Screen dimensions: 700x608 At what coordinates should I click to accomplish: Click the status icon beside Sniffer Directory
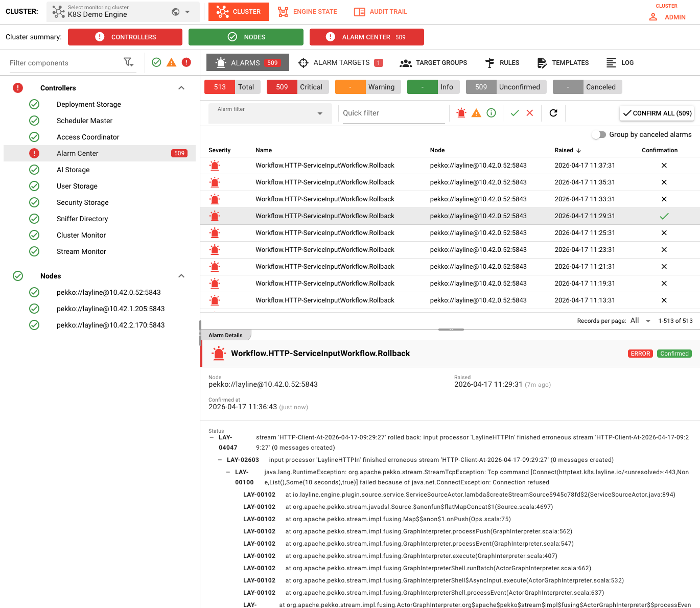click(x=34, y=219)
